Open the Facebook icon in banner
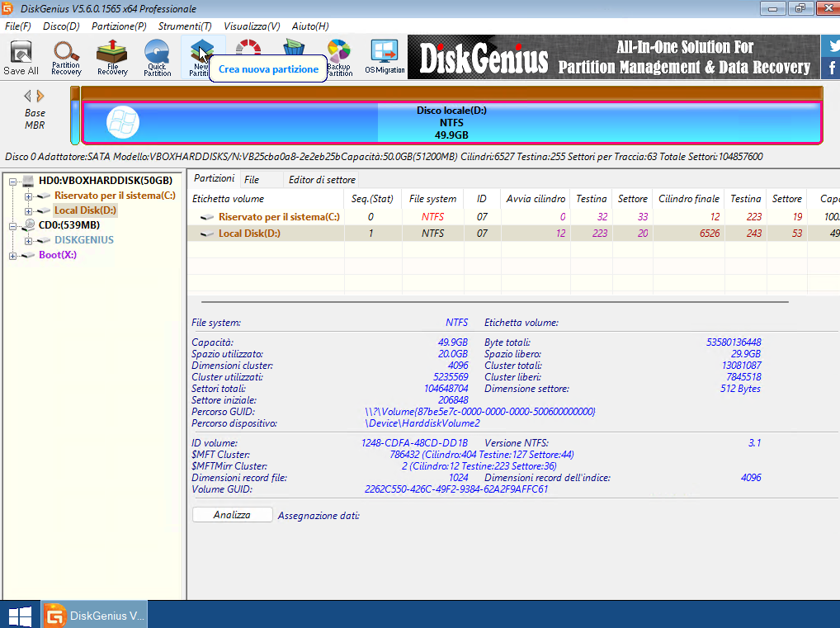The image size is (840, 628). click(x=833, y=68)
